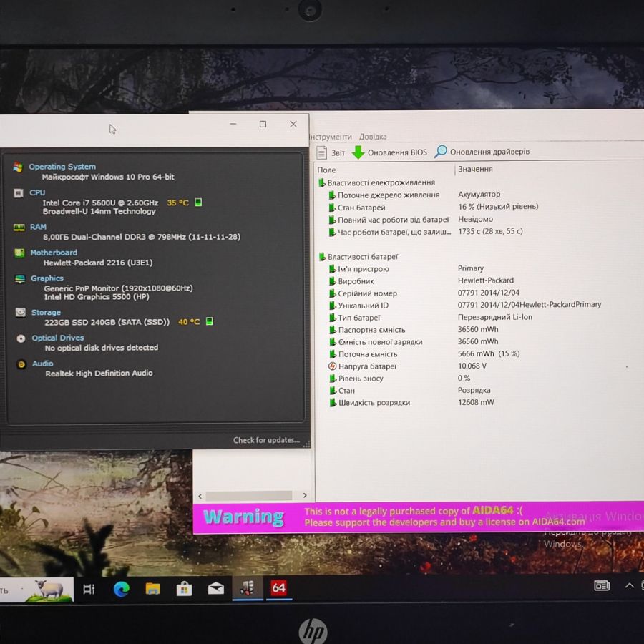Click the Звіт report button
This screenshot has height=644, width=644.
tap(331, 152)
